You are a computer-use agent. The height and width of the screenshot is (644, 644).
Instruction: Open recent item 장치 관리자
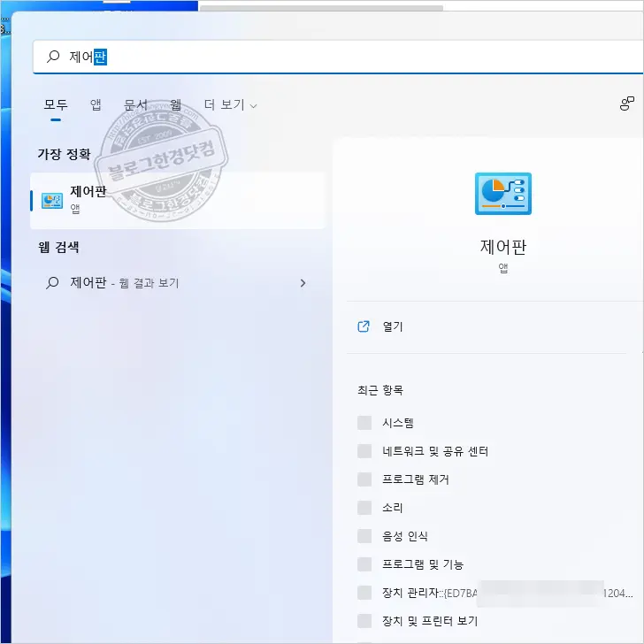tap(507, 593)
